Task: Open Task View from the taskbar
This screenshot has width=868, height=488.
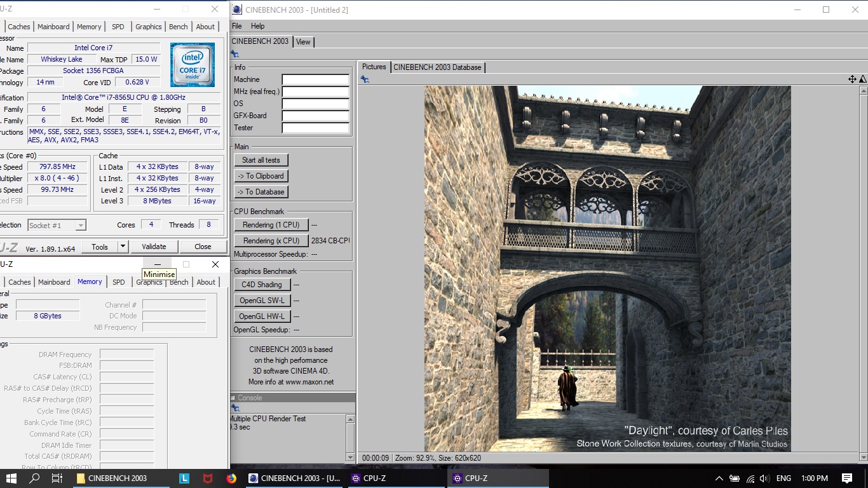Action: 57,478
